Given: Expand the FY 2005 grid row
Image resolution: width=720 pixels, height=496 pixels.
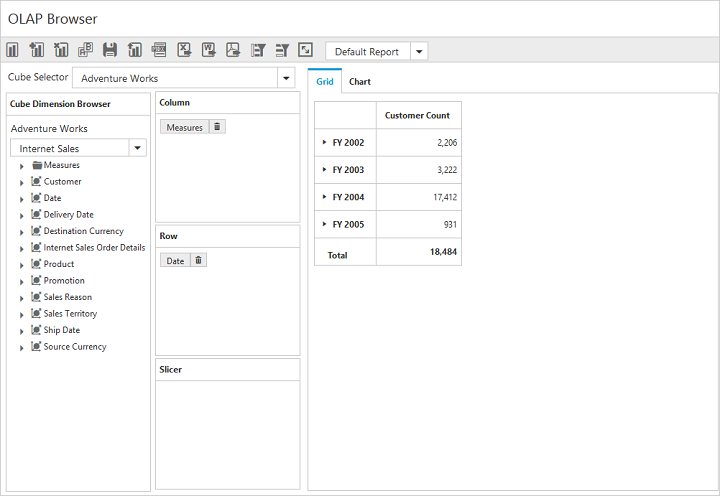Looking at the screenshot, I should tap(324, 224).
